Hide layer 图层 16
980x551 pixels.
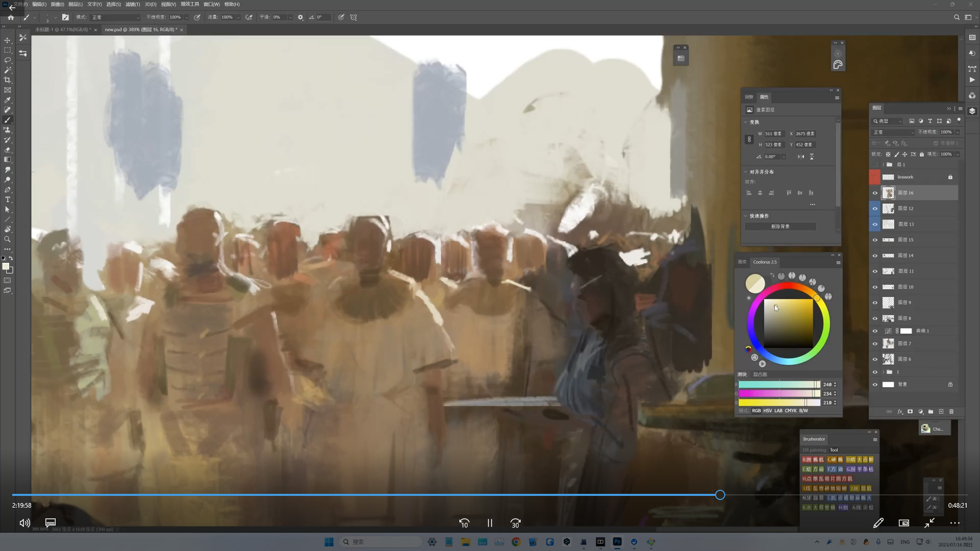[x=875, y=193]
